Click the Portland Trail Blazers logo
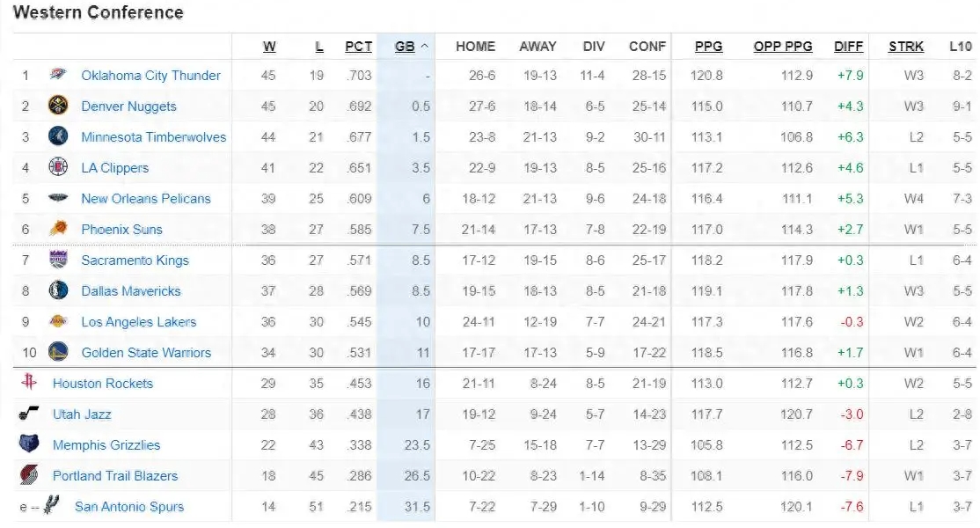Screen dimensions: 980x528 pos(29,475)
